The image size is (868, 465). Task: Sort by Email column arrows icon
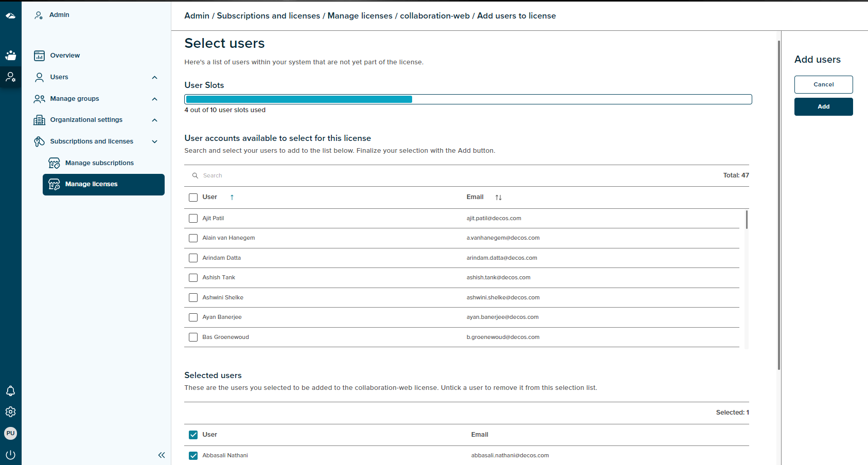pyautogui.click(x=498, y=198)
